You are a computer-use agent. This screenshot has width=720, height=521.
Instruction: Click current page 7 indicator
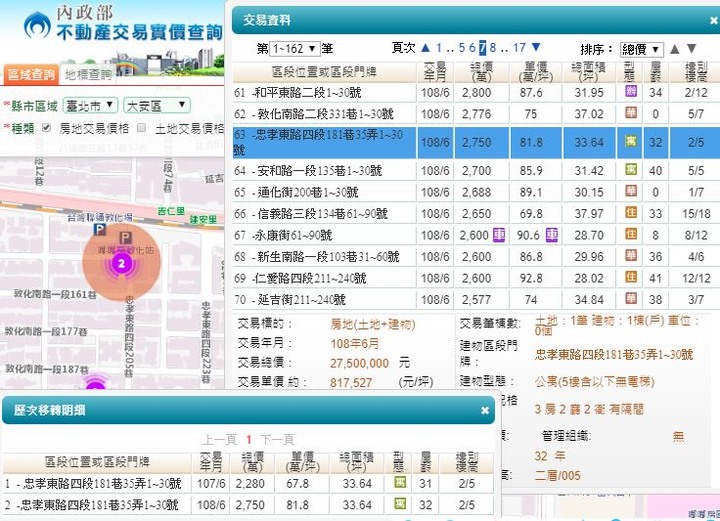coord(482,47)
